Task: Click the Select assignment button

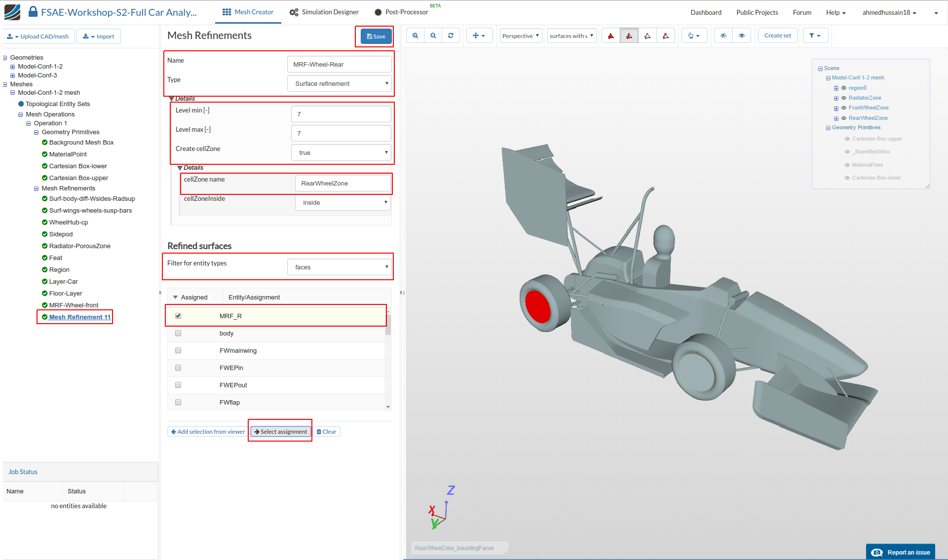Action: click(x=280, y=432)
